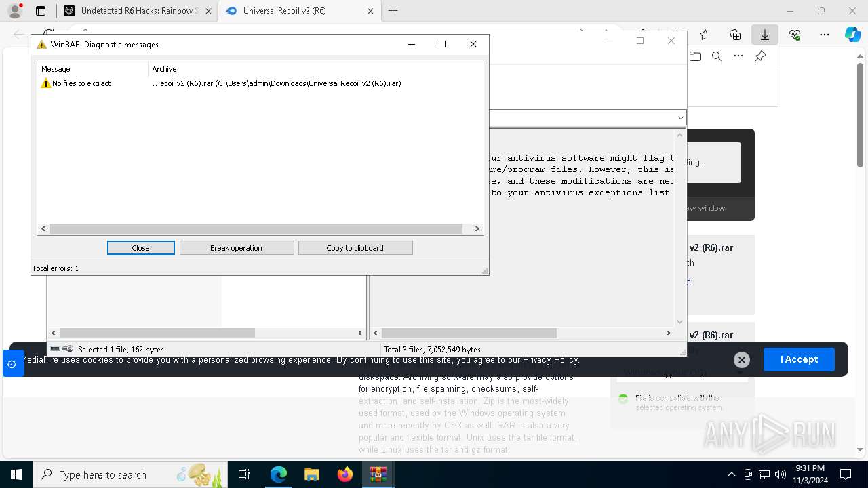Open Firefox from taskbar
Viewport: 868px width, 488px height.
point(344,474)
